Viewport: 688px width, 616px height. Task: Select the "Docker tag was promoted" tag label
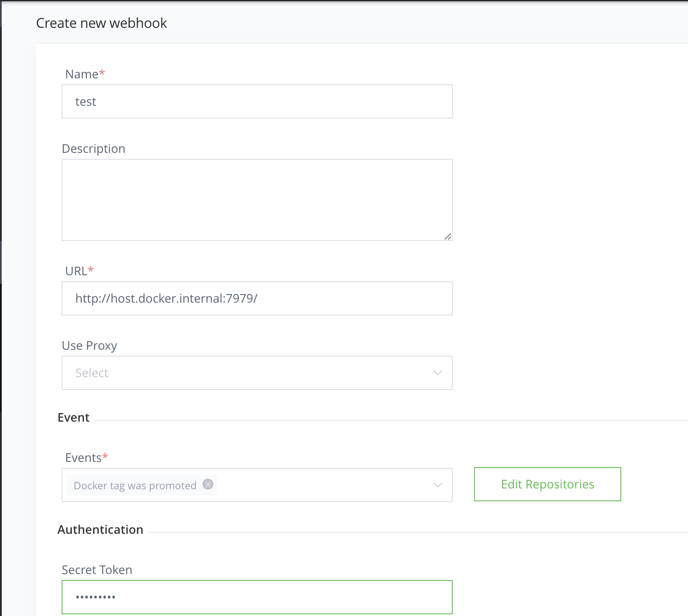coord(134,485)
